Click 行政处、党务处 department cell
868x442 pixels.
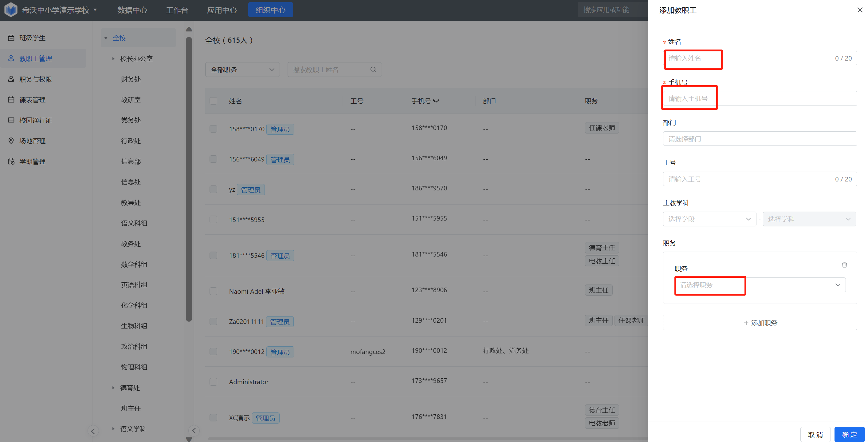coord(505,350)
